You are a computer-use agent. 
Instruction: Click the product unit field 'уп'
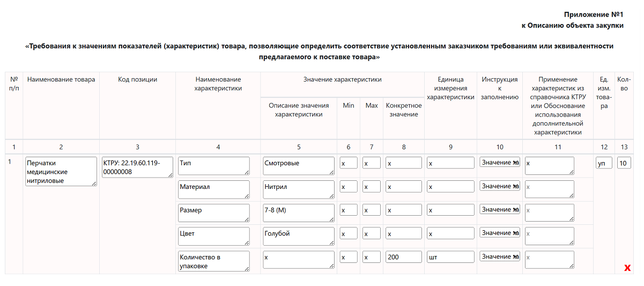604,163
